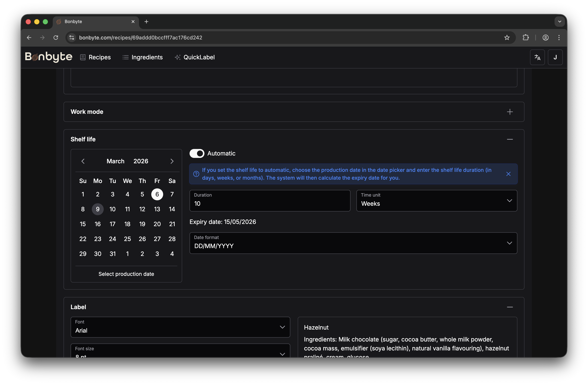Image resolution: width=588 pixels, height=385 pixels.
Task: Open the Date format dropdown
Action: tap(353, 243)
